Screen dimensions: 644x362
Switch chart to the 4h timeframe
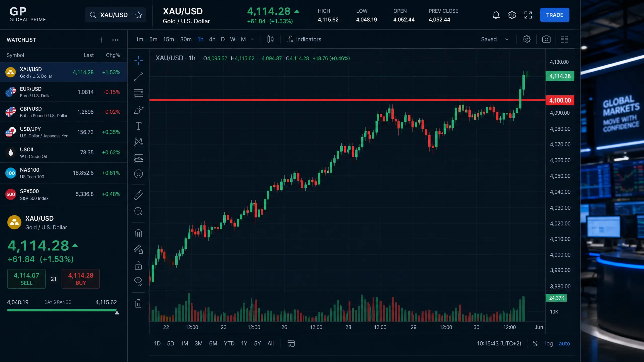coord(212,39)
